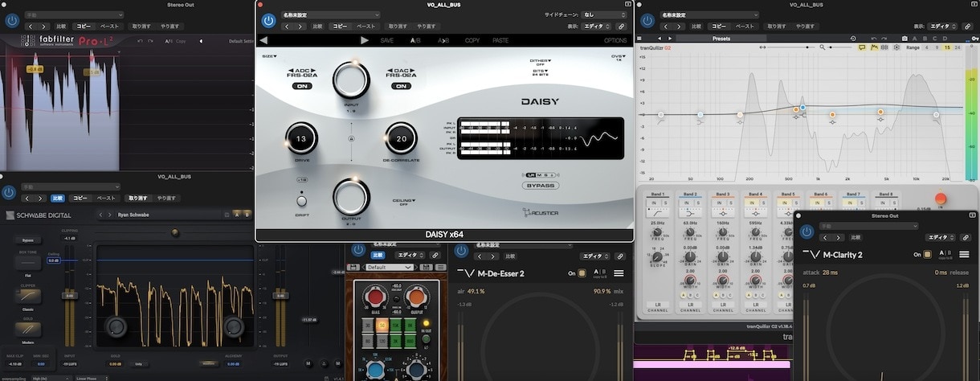The image size is (980, 381).
Task: Toggle Band 1 IN button in tranQuillizr
Action: [653, 203]
